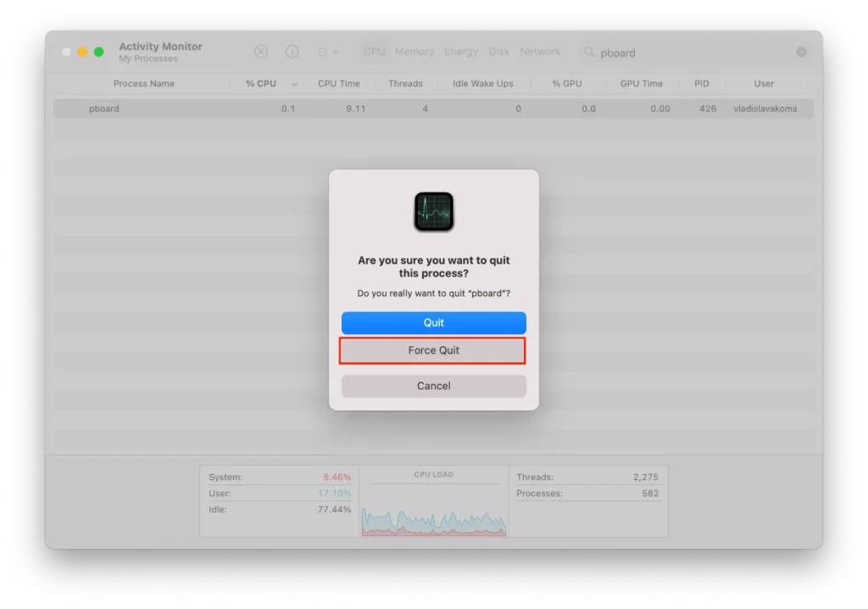Click the stop process toolbar icon
868x609 pixels.
[261, 52]
